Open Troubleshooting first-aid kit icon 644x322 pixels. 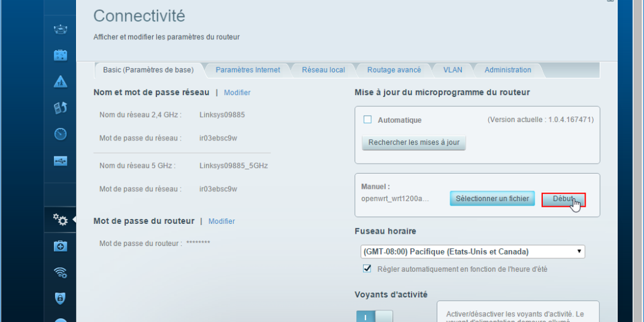click(61, 246)
